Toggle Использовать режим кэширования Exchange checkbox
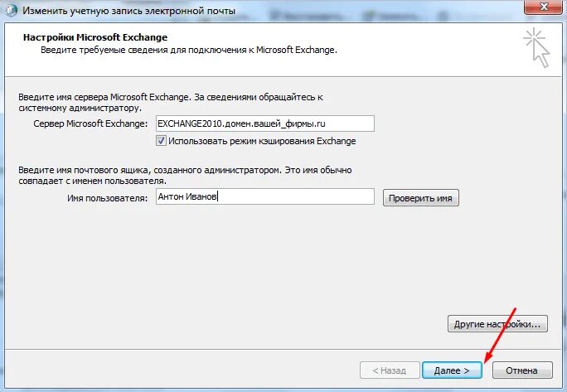The height and width of the screenshot is (392, 567). pos(161,141)
